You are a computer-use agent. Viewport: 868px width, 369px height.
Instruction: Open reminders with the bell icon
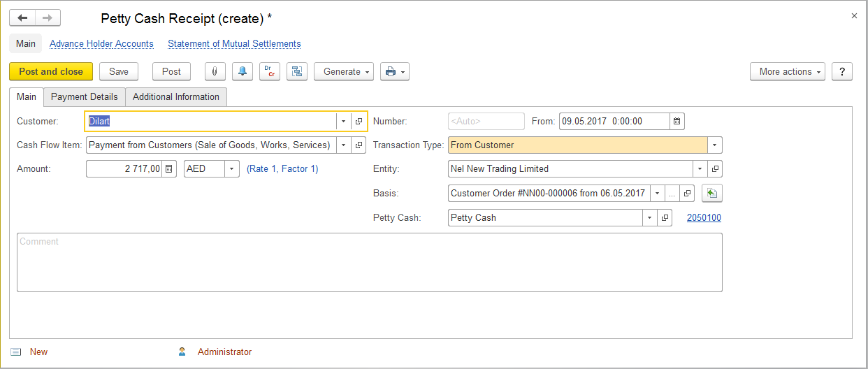[243, 71]
